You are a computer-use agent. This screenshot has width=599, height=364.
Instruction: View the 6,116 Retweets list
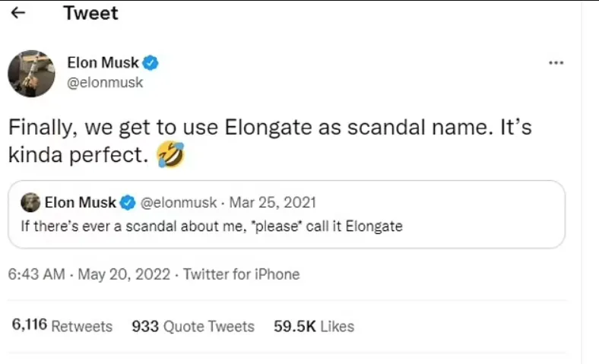62,326
